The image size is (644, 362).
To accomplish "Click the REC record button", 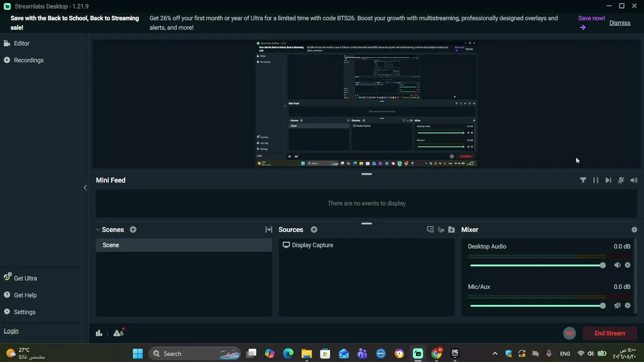I will point(569,333).
